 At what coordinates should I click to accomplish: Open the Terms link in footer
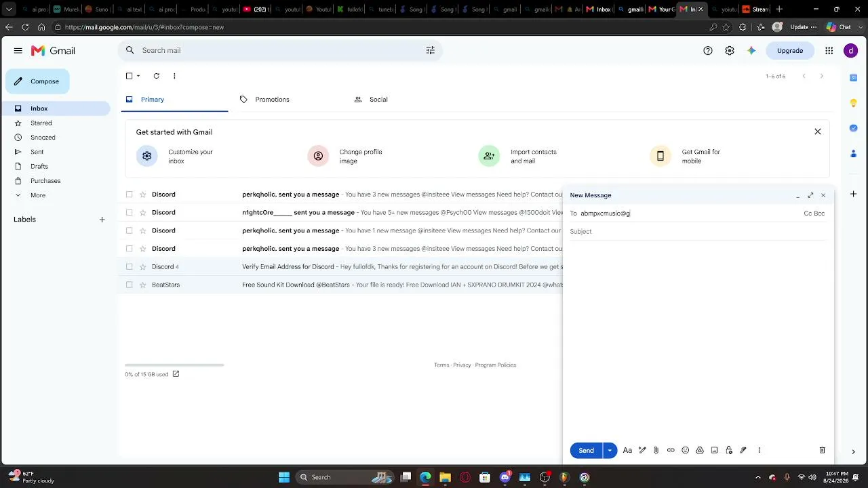pos(441,365)
